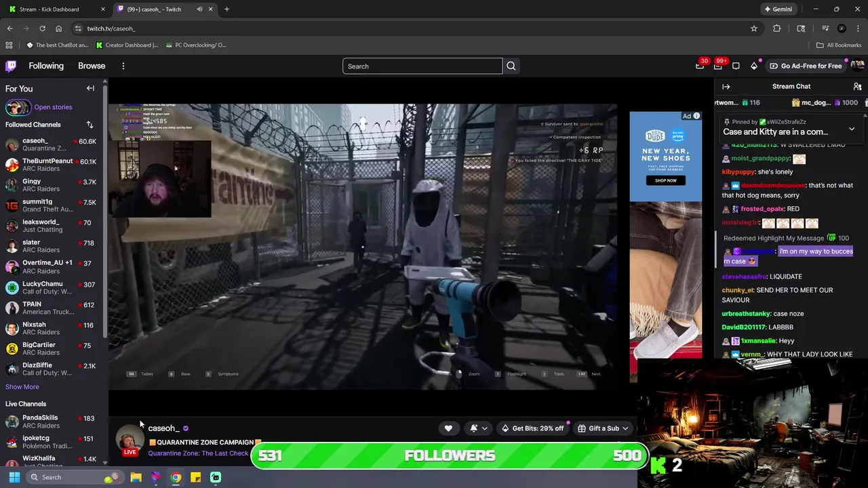This screenshot has height=488, width=868.
Task: Click SHOP NOW in the ad
Action: pyautogui.click(x=665, y=180)
